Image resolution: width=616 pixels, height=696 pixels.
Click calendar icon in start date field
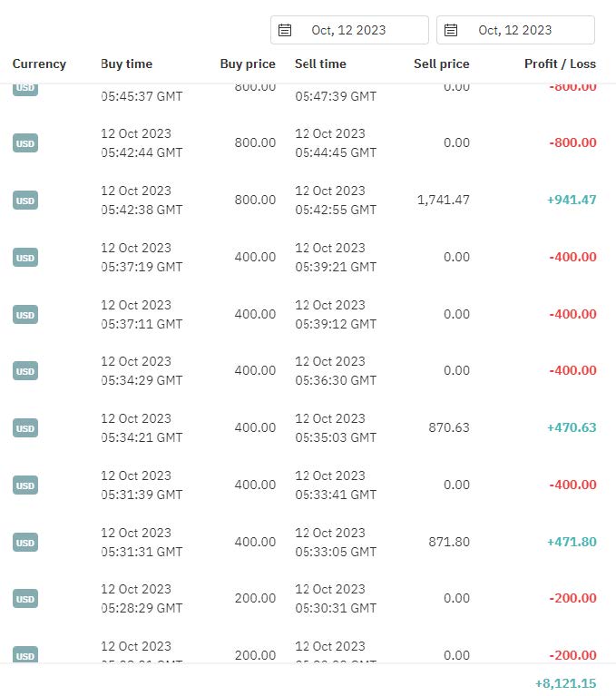(285, 30)
